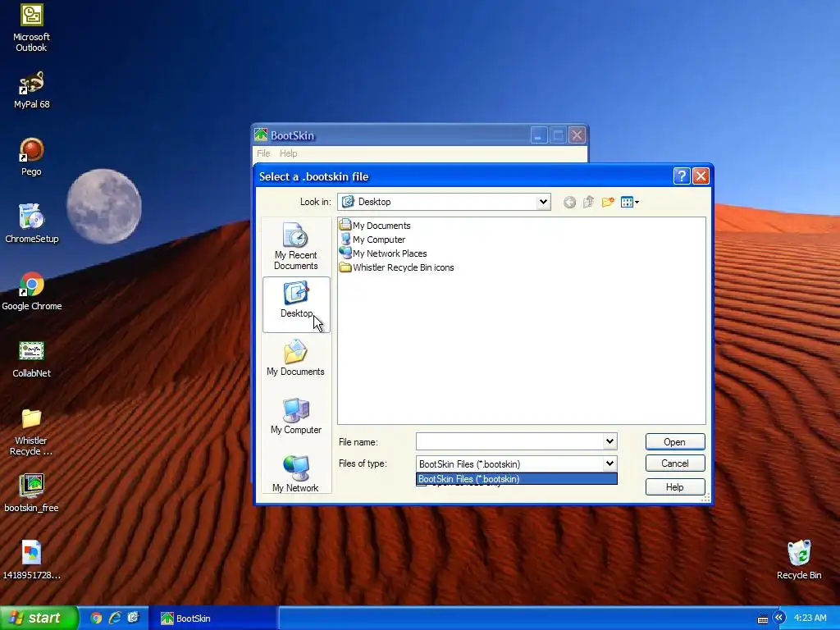Go to My Network in places bar
Screen dimensions: 840x630
[295, 473]
